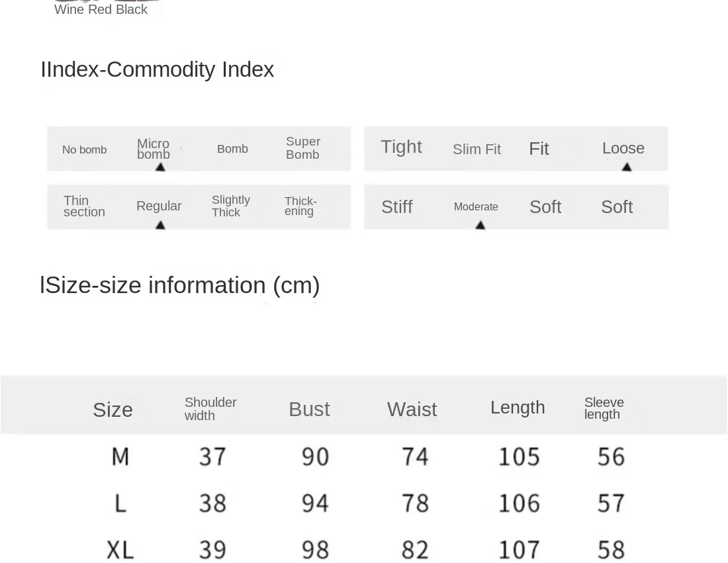
Task: Select the Stiff option
Action: click(397, 207)
